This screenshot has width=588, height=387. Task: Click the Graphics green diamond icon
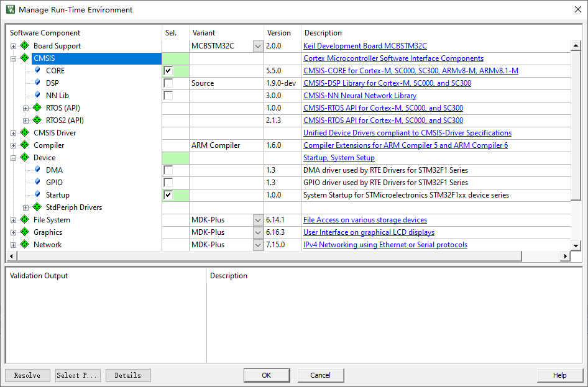tap(25, 232)
